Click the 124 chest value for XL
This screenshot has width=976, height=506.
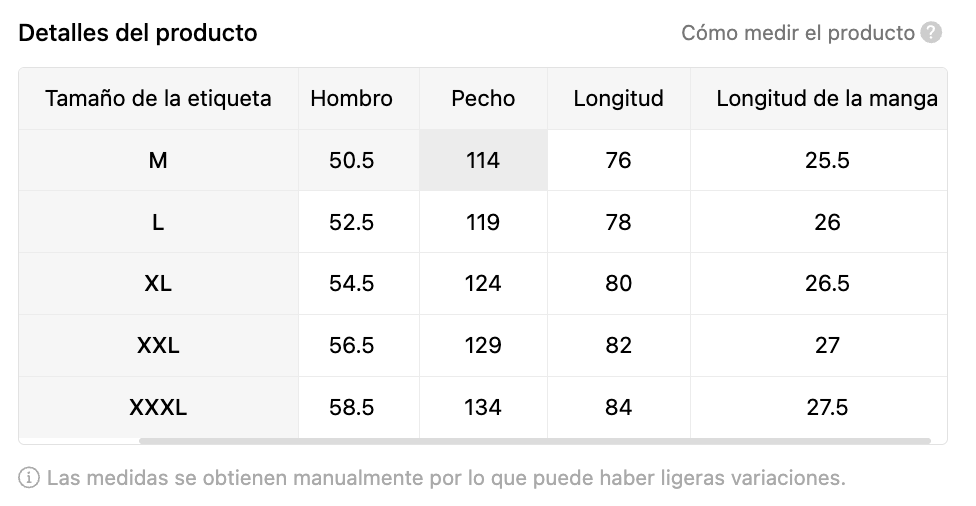(x=483, y=284)
